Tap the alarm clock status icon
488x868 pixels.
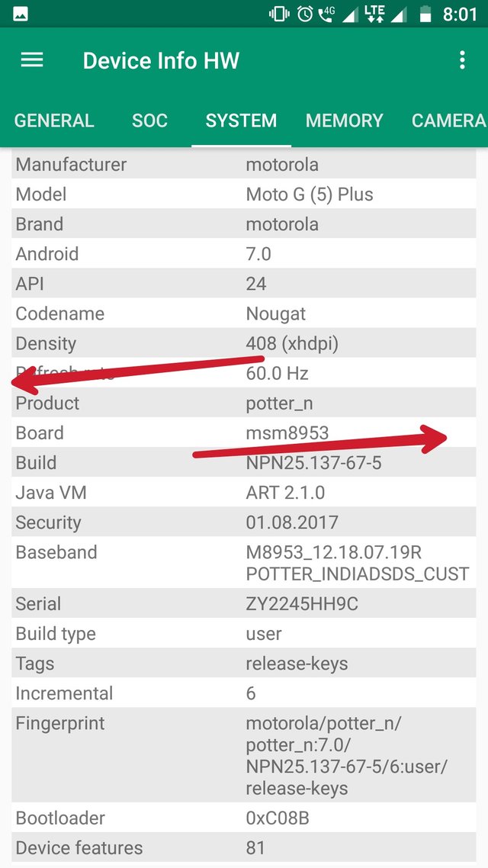click(x=305, y=14)
